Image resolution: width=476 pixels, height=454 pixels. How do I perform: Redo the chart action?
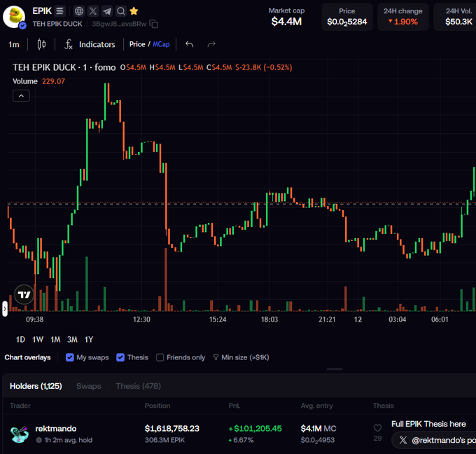(x=211, y=44)
